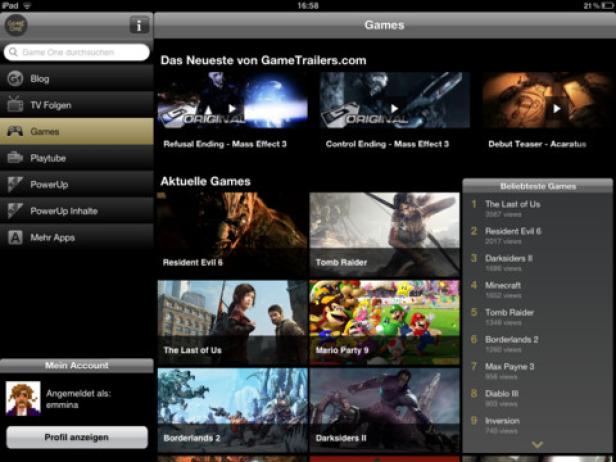Image resolution: width=616 pixels, height=462 pixels.
Task: Tap the Wi-Fi icon in status bar
Action: [27, 6]
